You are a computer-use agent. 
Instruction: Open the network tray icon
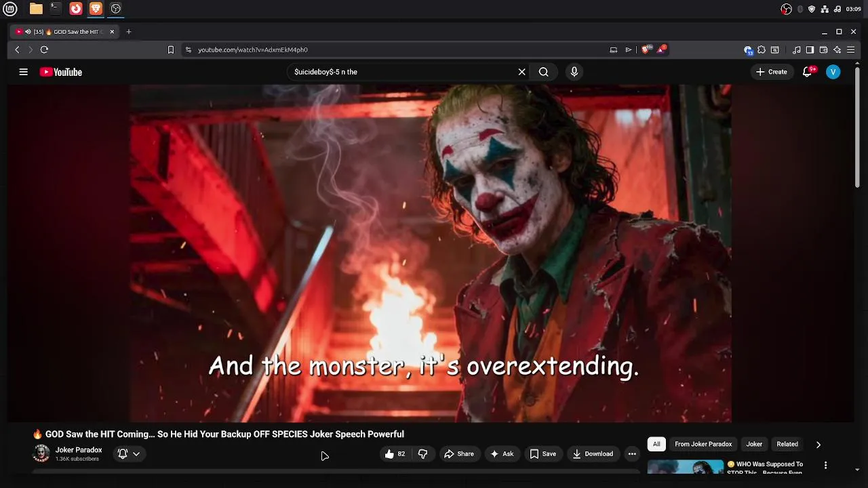click(825, 9)
